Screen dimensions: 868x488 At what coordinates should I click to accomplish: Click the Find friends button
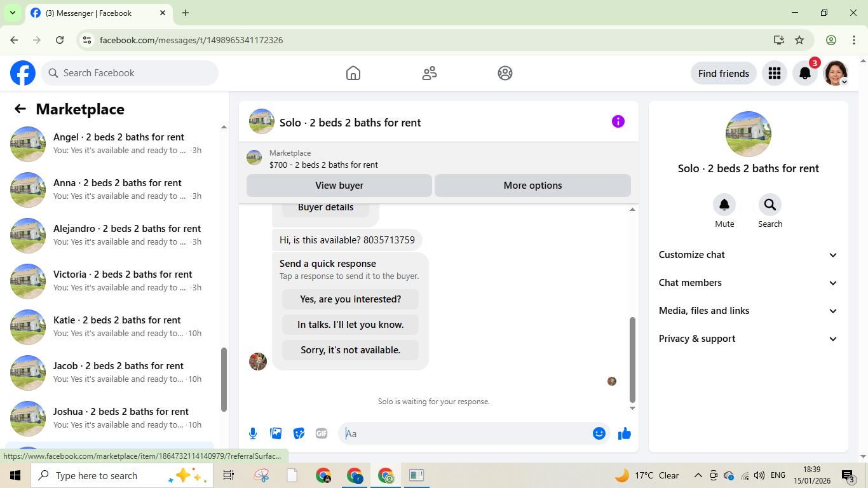coord(724,73)
